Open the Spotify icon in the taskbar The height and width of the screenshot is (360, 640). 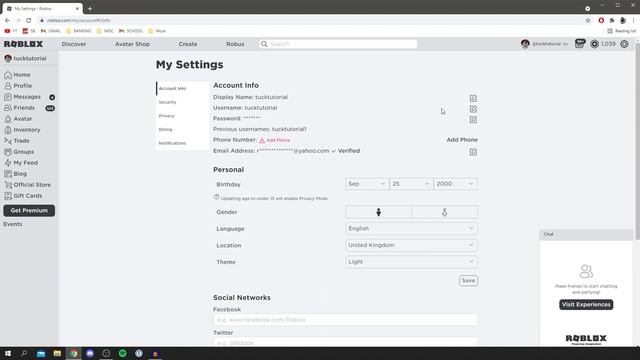click(122, 353)
